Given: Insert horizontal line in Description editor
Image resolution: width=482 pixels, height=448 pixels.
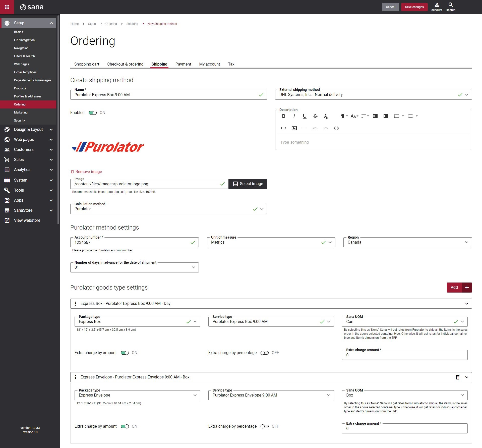Looking at the screenshot, I should (x=305, y=128).
